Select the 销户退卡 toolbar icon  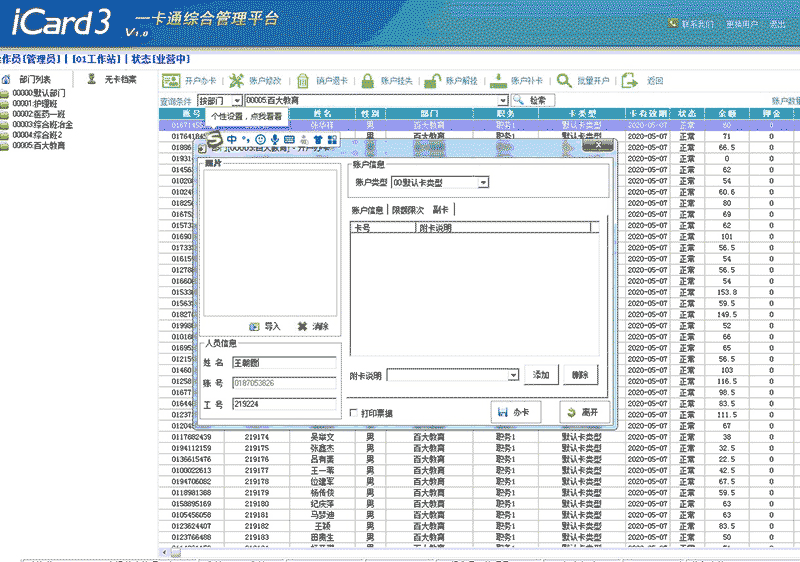point(303,81)
